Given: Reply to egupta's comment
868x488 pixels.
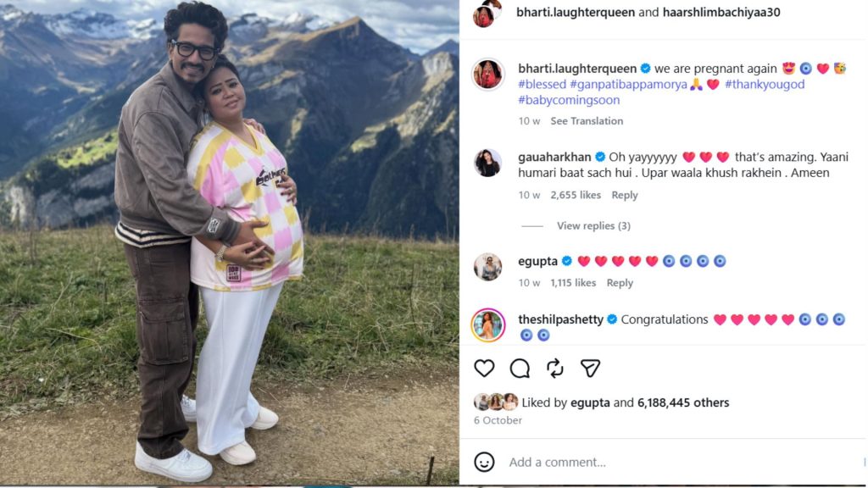Looking at the screenshot, I should tap(620, 283).
